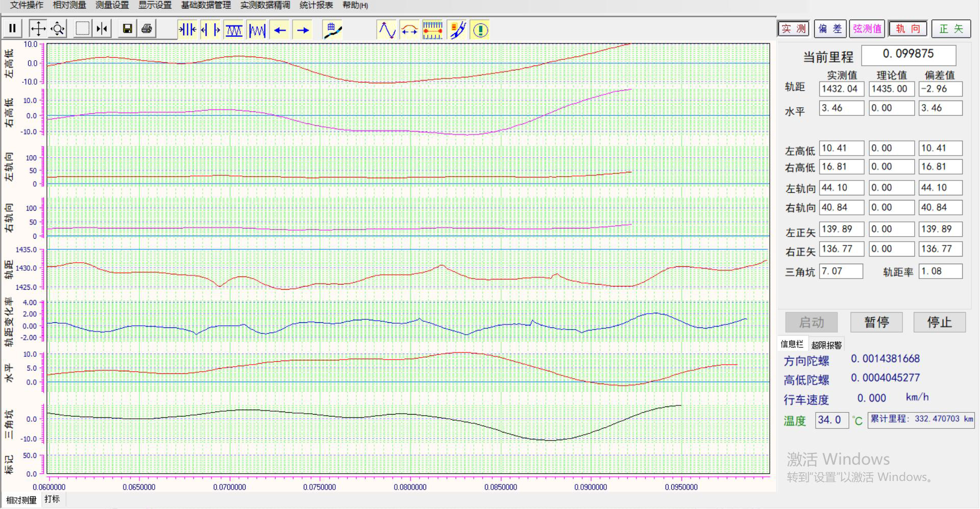980x509 pixels.
Task: Click the 方向陀螺 value 0.0014381668
Action: point(885,359)
